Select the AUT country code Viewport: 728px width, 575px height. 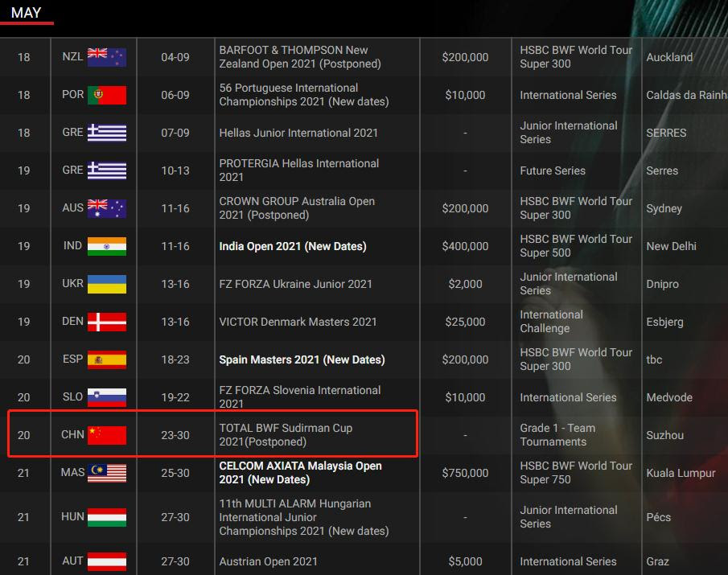point(73,561)
